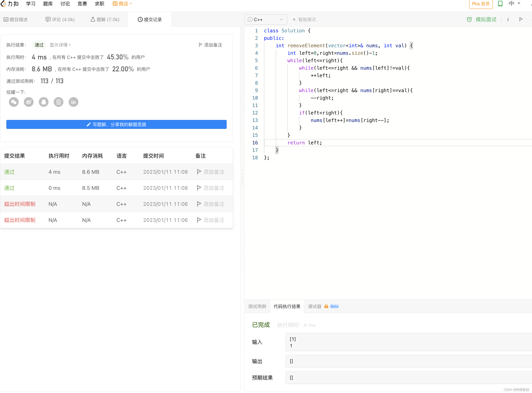
Task: Share result via QQ bell icon
Action: (x=43, y=102)
